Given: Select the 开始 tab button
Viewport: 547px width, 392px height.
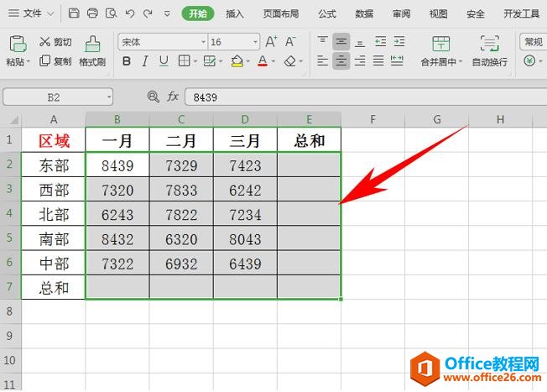Looking at the screenshot, I should pos(198,14).
